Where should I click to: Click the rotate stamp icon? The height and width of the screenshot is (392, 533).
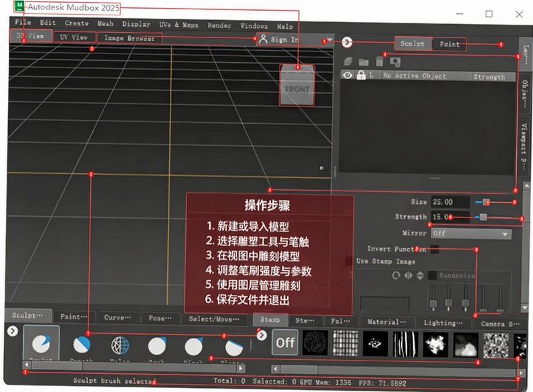pos(396,275)
